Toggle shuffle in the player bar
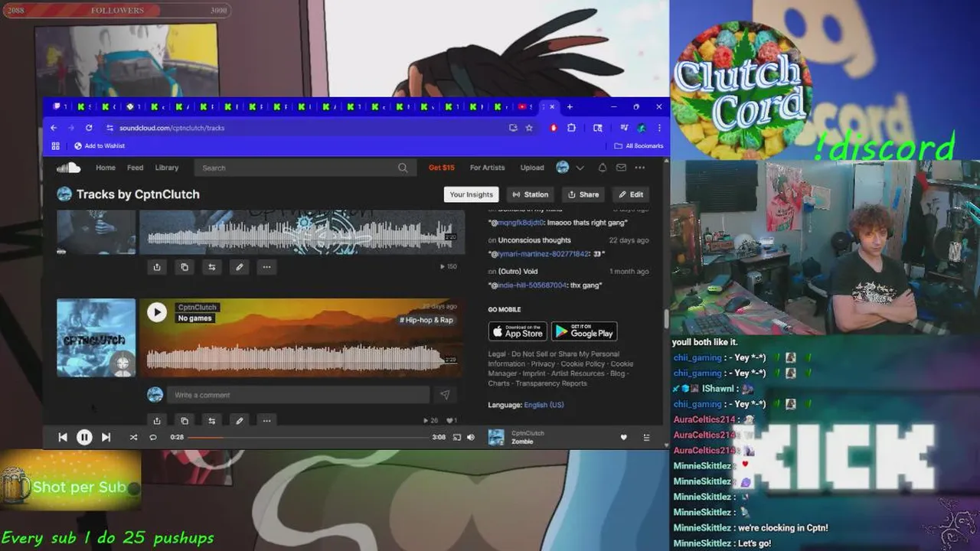The width and height of the screenshot is (980, 551). point(133,437)
